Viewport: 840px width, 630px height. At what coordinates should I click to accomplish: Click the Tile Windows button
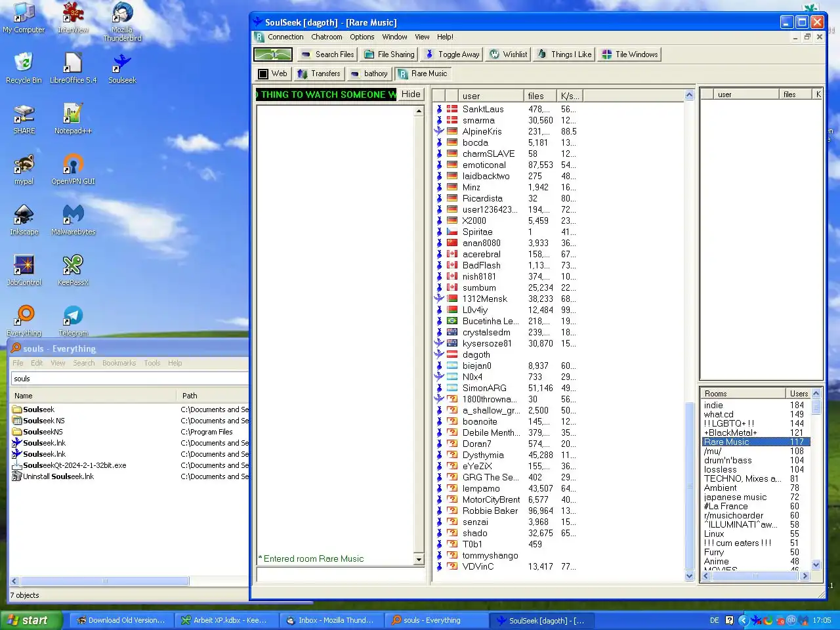coord(630,54)
